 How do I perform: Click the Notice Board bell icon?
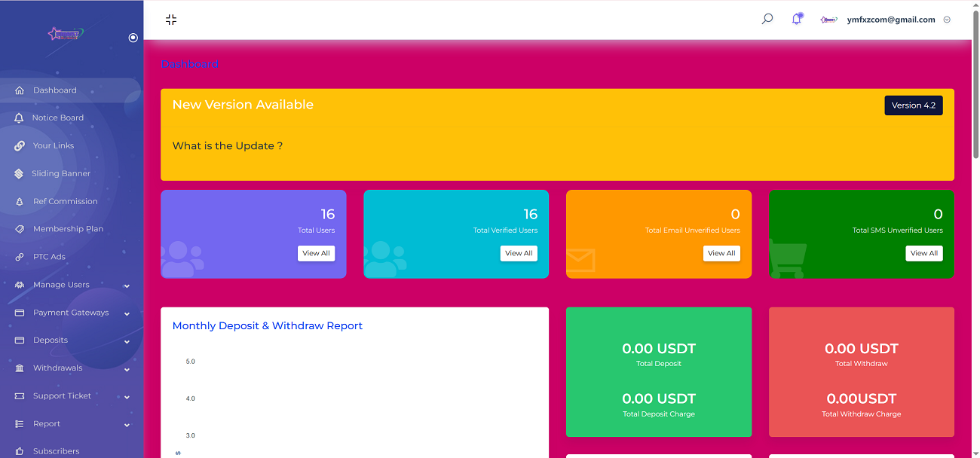point(20,118)
